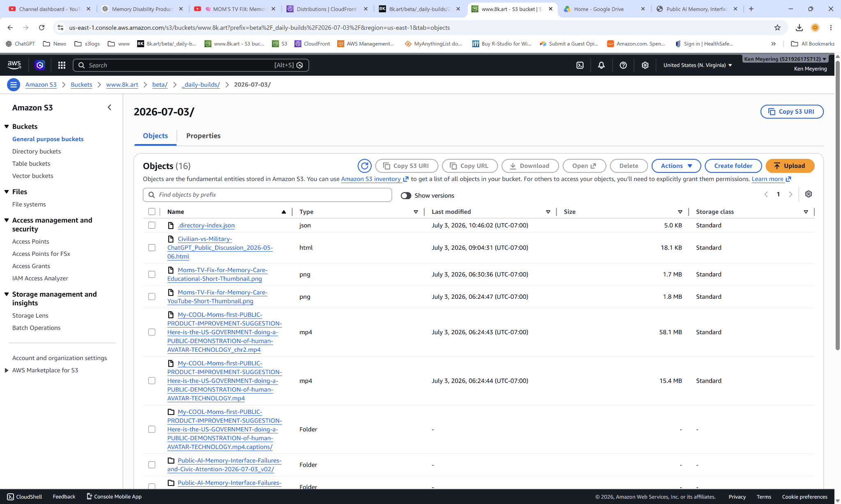Open the Amazon S3 inventory link
This screenshot has width=841, height=504.
click(375, 179)
